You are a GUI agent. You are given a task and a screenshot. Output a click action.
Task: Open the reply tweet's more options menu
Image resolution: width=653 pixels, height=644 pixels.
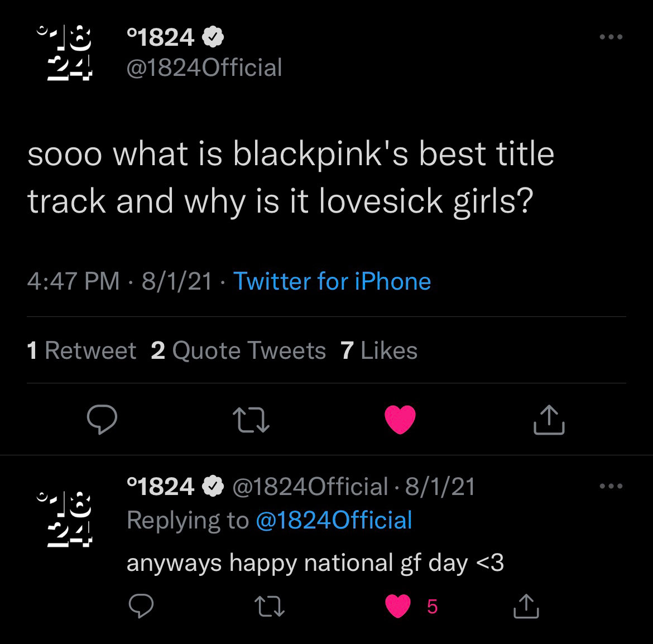tap(610, 487)
